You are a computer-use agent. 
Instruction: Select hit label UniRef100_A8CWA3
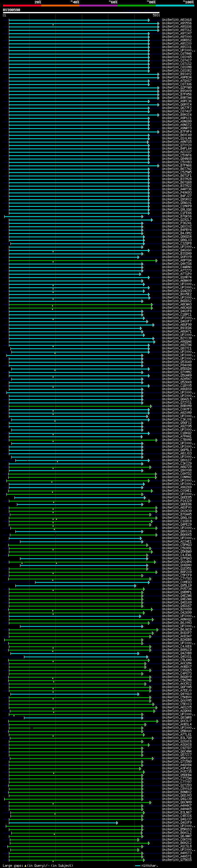click(177, 304)
